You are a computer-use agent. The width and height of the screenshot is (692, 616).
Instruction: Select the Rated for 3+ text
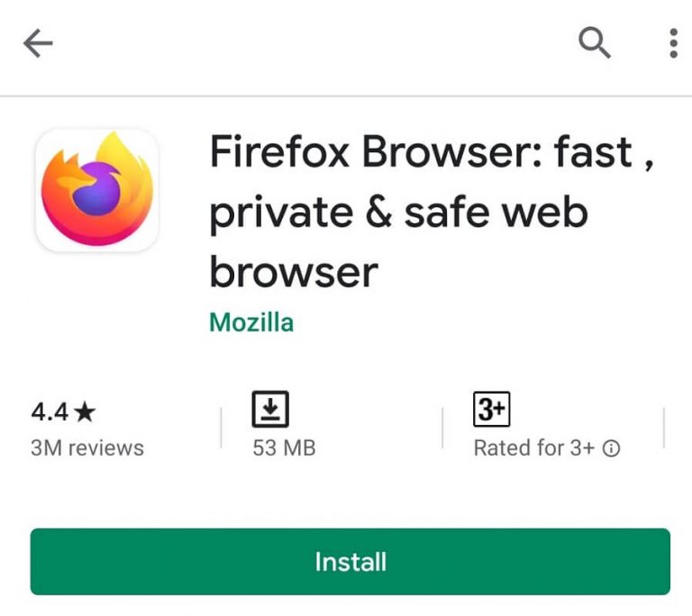coord(534,448)
